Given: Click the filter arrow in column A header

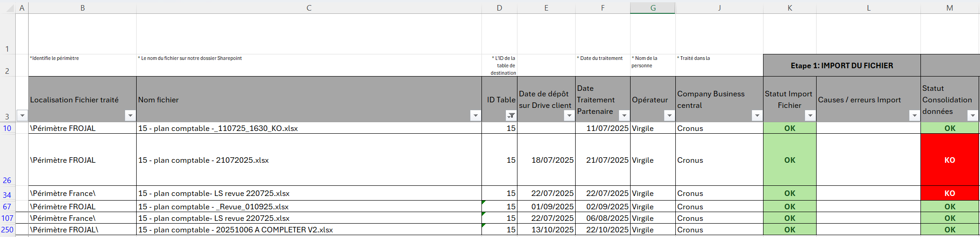Looking at the screenshot, I should click(22, 116).
